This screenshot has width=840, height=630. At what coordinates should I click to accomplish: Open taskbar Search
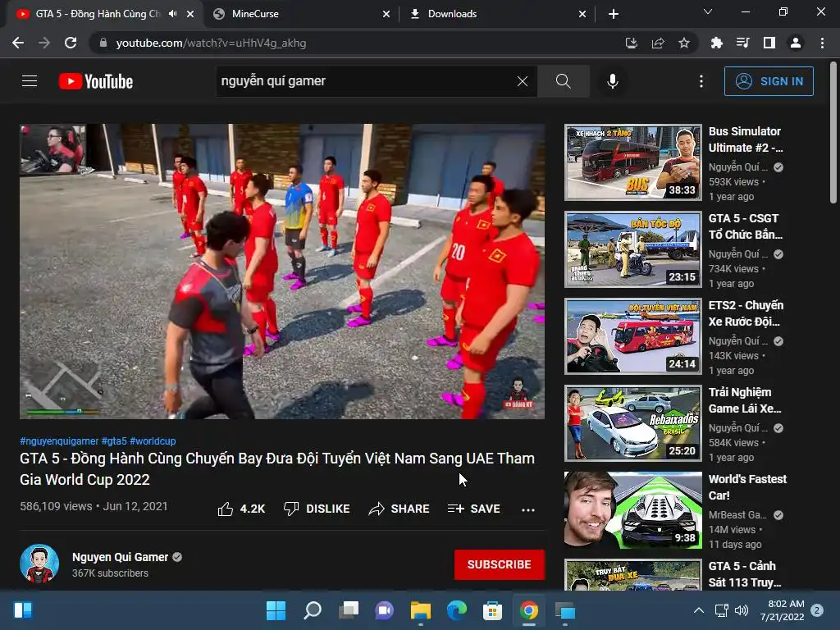pyautogui.click(x=313, y=610)
